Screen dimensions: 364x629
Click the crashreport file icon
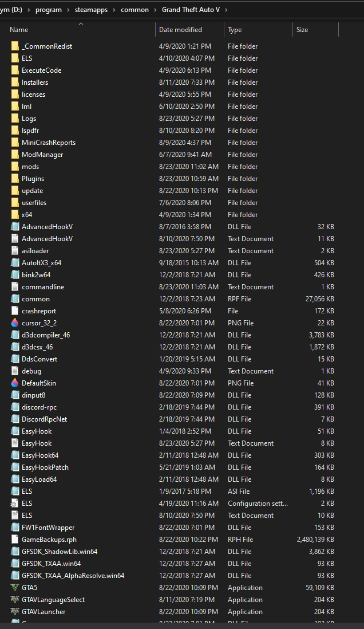(15, 311)
